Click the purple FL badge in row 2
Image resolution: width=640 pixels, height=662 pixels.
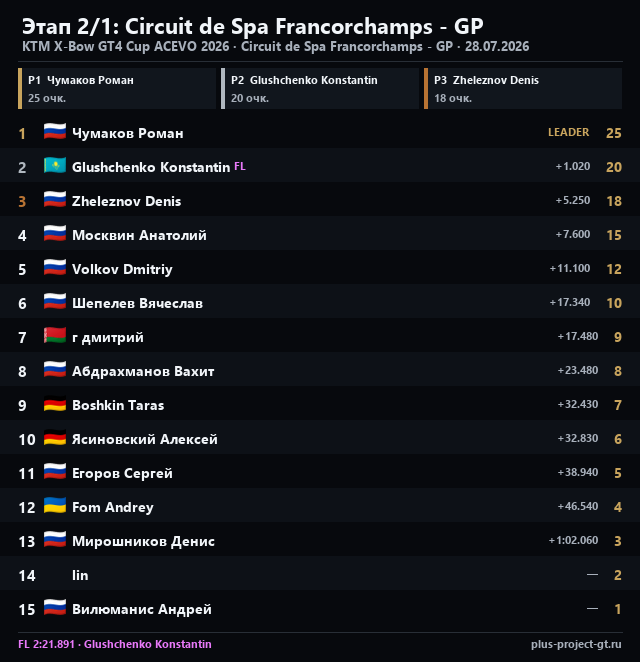pos(240,166)
